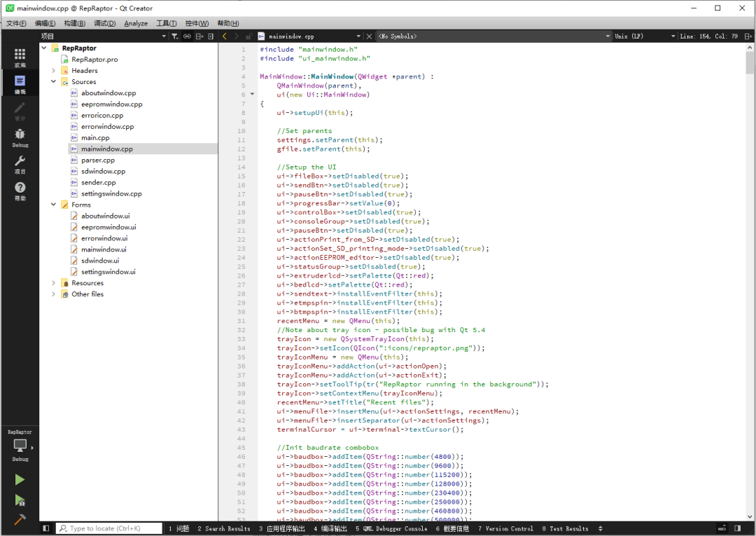Open the 帮助(H) menu
The width and height of the screenshot is (756, 536).
pos(227,23)
